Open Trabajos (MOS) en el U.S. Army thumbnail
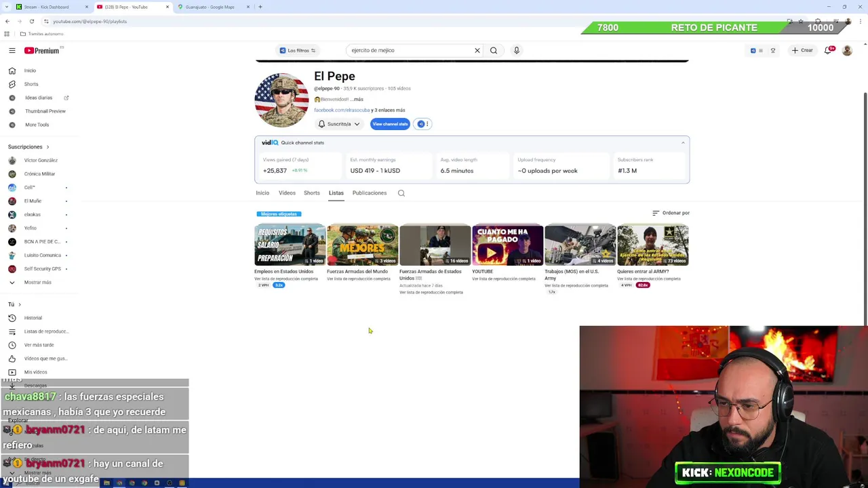This screenshot has height=488, width=868. pos(580,245)
